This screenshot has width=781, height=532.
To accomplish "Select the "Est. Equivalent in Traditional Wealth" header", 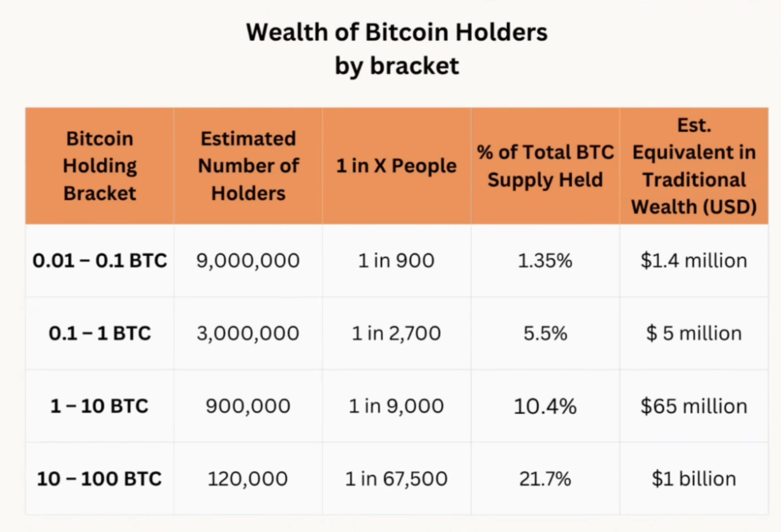I will pos(694,166).
